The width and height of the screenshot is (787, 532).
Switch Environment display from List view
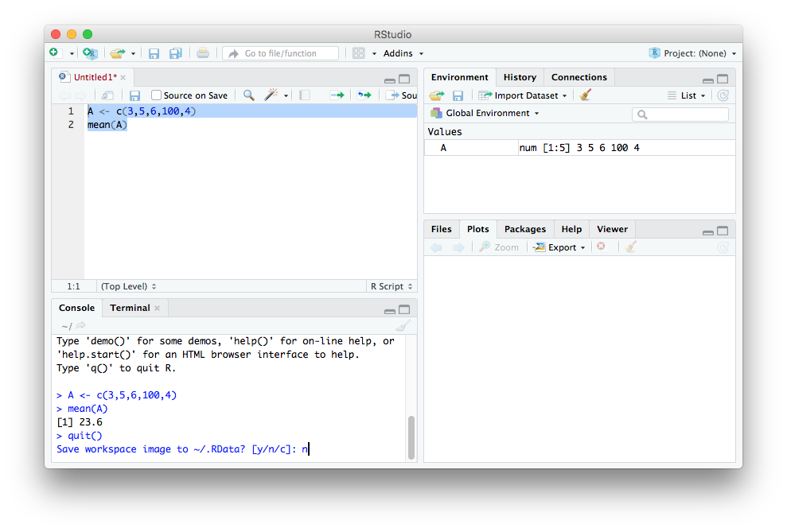688,95
